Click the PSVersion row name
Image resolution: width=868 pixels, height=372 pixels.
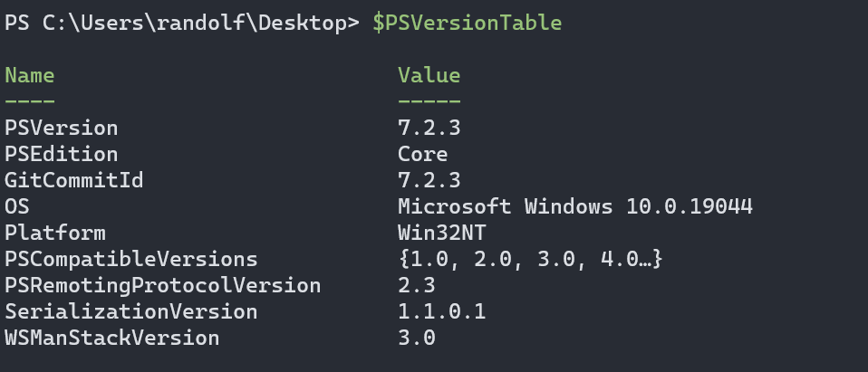[x=61, y=128]
